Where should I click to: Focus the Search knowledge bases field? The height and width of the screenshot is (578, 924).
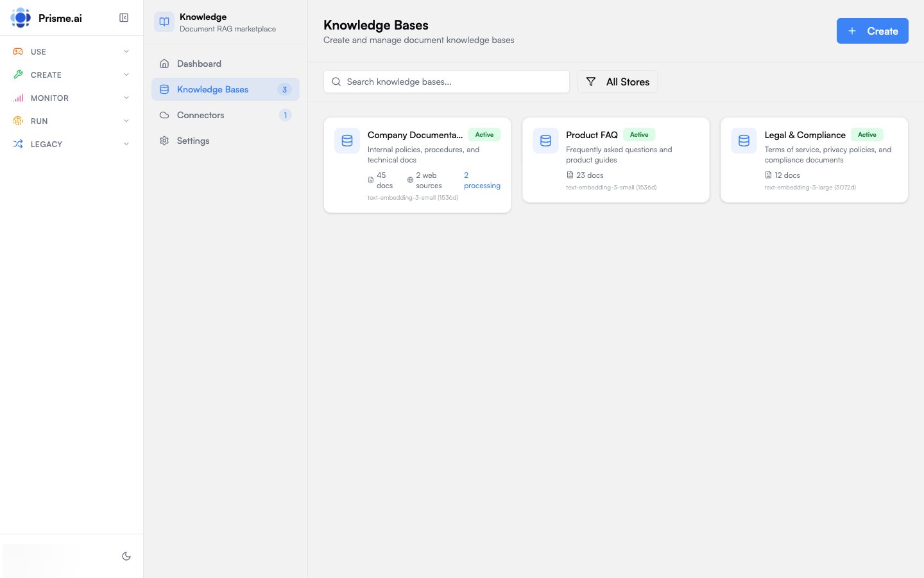coord(447,82)
